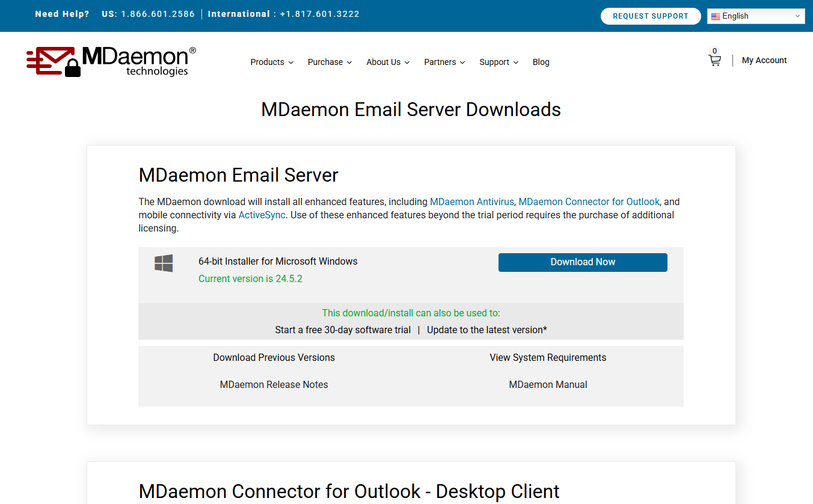This screenshot has width=813, height=504.
Task: Click the MDaemon Technologies logo
Action: [x=110, y=61]
